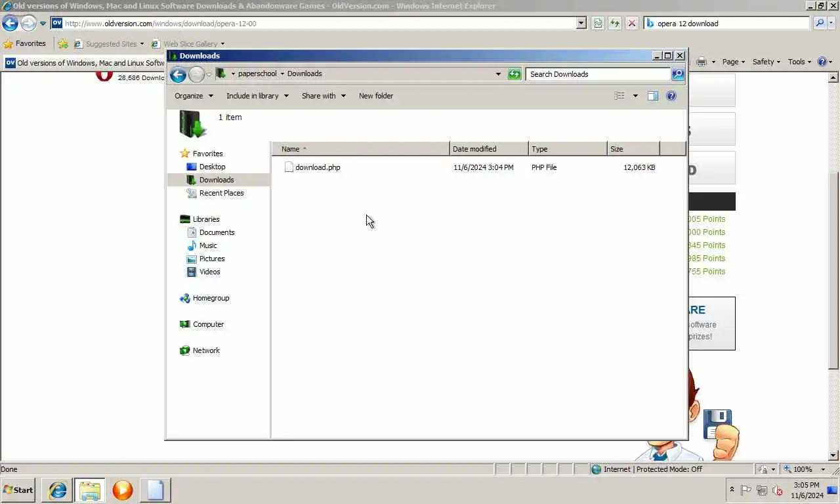Click the clock showing 3:05 PM
The image size is (840, 504).
807,486
